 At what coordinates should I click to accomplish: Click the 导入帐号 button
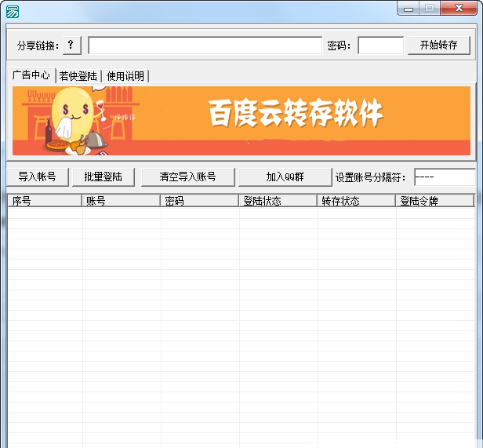tap(38, 177)
